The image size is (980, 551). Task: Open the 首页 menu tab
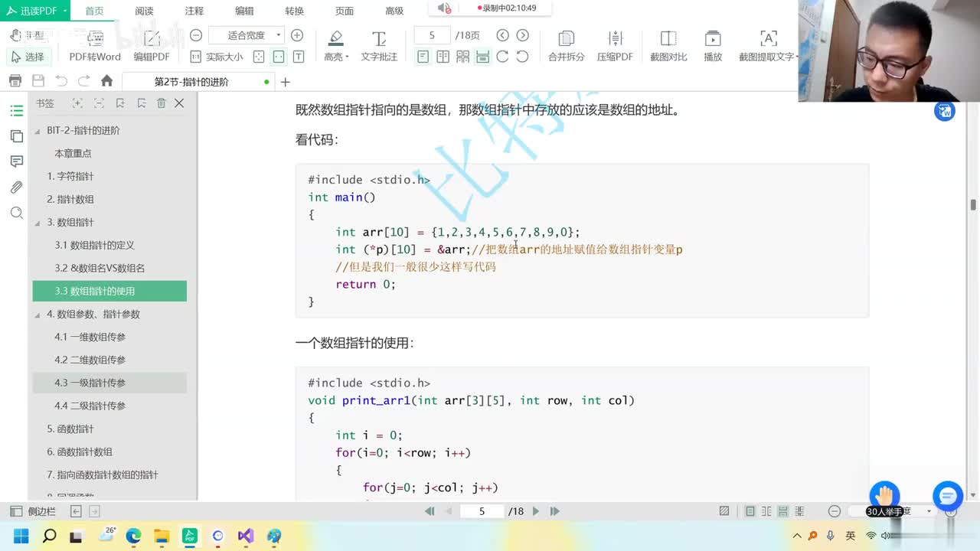[95, 11]
